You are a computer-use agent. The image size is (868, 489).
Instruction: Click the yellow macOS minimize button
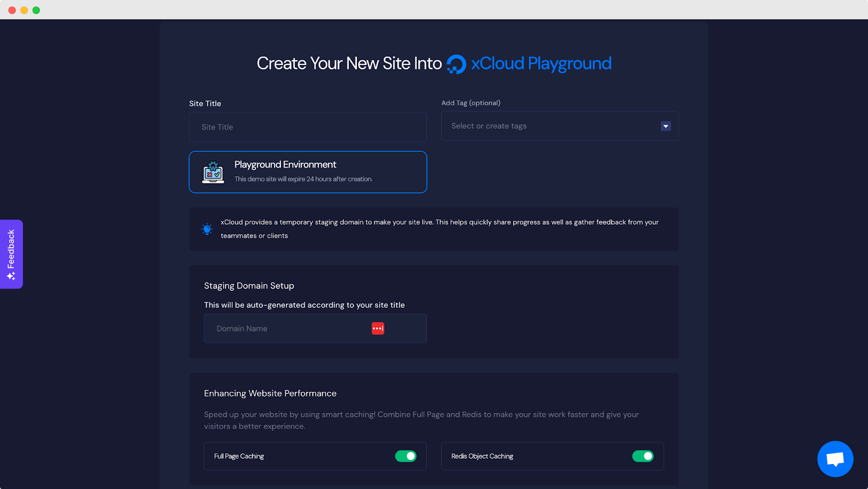pos(23,9)
